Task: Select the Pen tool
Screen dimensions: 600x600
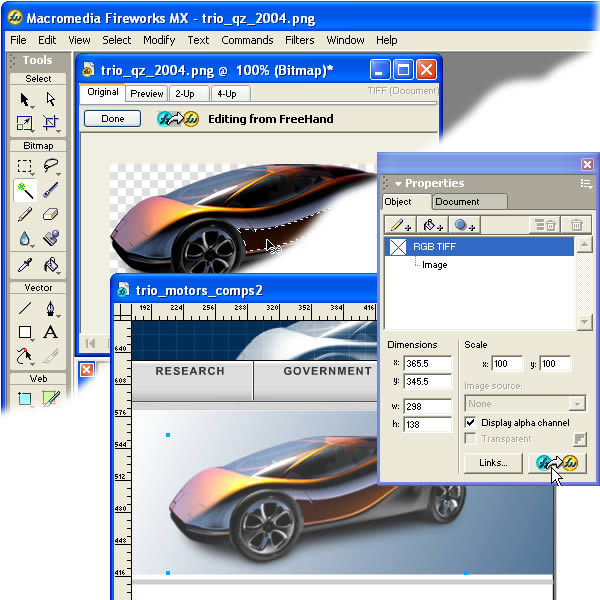Action: pos(51,308)
